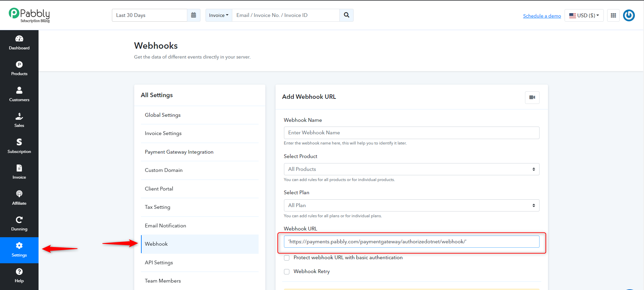Click the magnifier search icon
The height and width of the screenshot is (290, 644).
[347, 15]
